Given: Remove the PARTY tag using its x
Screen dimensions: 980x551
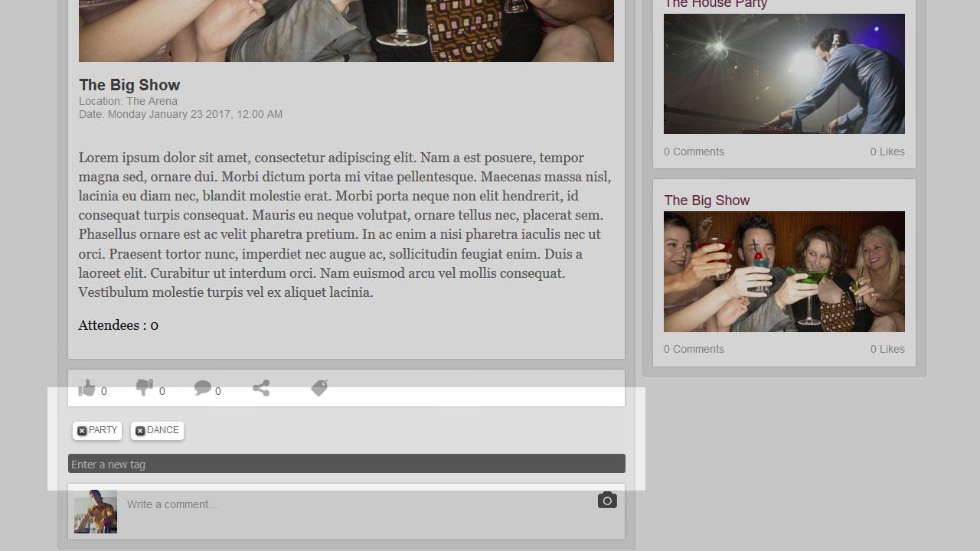Looking at the screenshot, I should pyautogui.click(x=82, y=431).
